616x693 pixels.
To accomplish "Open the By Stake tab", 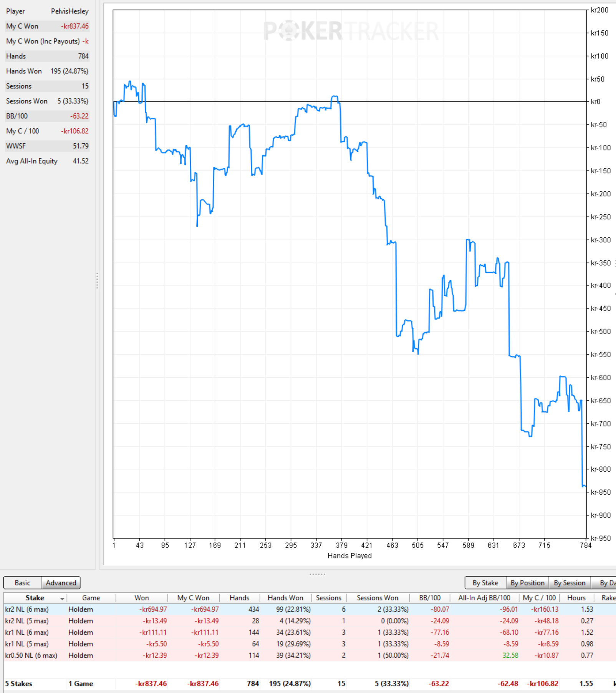I will (485, 583).
